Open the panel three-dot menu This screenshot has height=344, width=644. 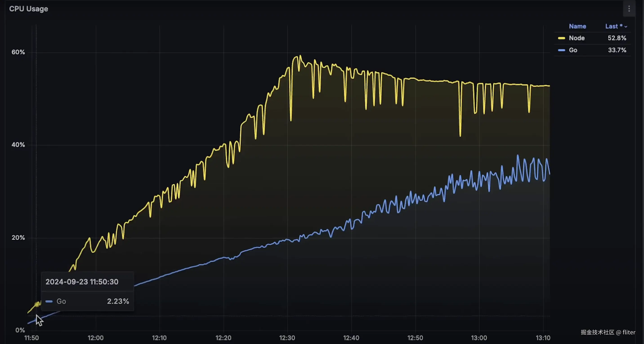(x=629, y=9)
